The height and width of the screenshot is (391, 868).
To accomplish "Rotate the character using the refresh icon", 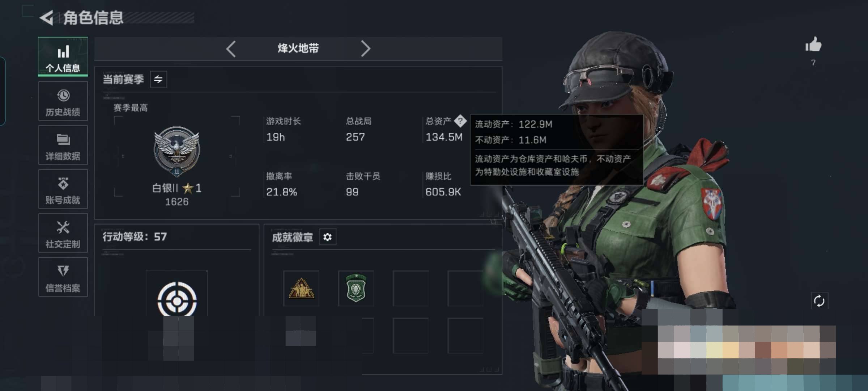I will click(819, 301).
